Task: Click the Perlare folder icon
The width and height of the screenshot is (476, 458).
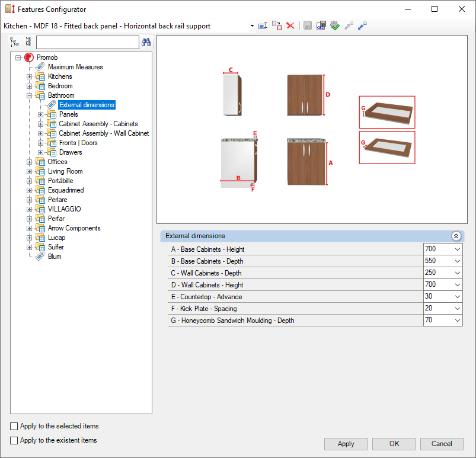Action: [40, 200]
